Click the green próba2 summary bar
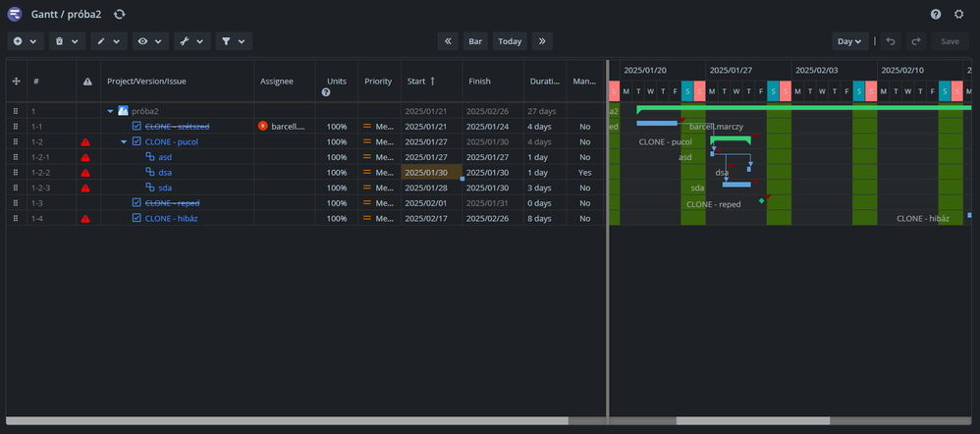The height and width of the screenshot is (434, 980). (806, 108)
